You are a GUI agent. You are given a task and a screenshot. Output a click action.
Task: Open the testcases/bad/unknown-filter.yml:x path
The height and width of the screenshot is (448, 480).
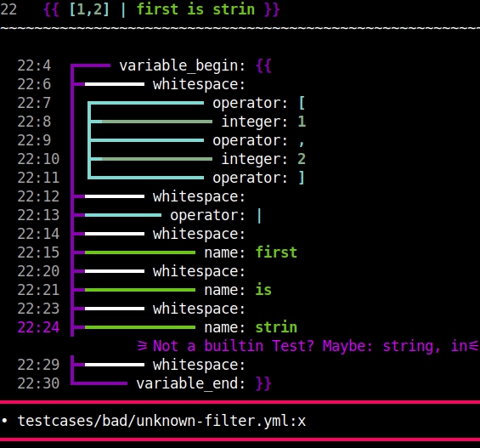pos(161,421)
